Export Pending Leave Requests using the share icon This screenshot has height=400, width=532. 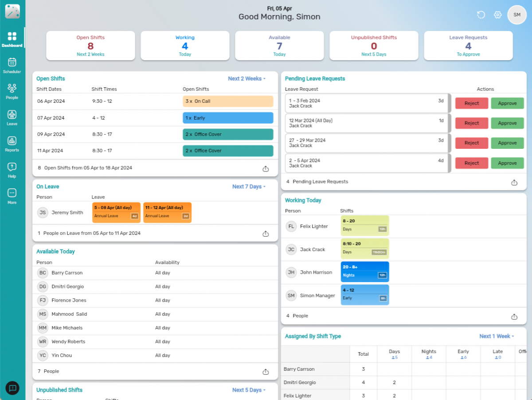coord(514,182)
